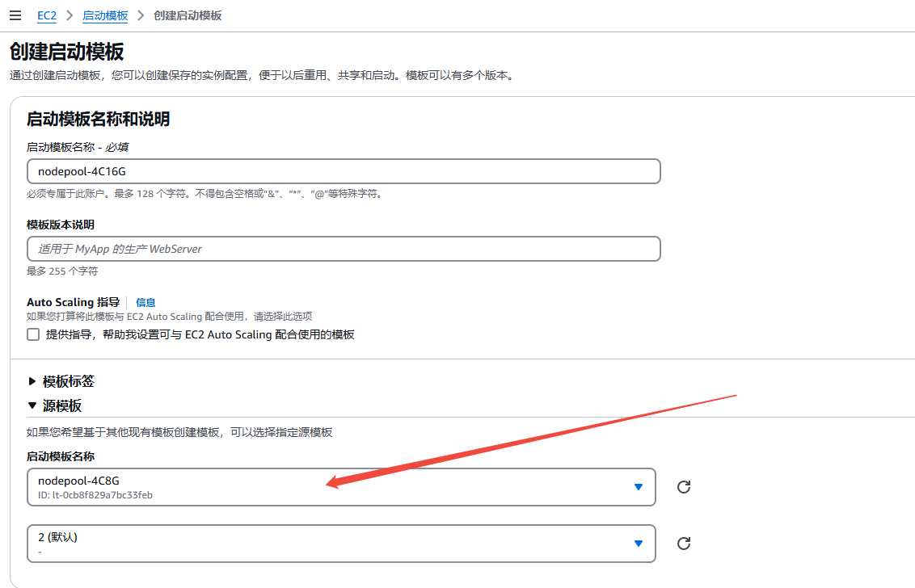Open the 信息 link beside Auto Scaling 指导
Screen dimensions: 915x588
click(145, 302)
